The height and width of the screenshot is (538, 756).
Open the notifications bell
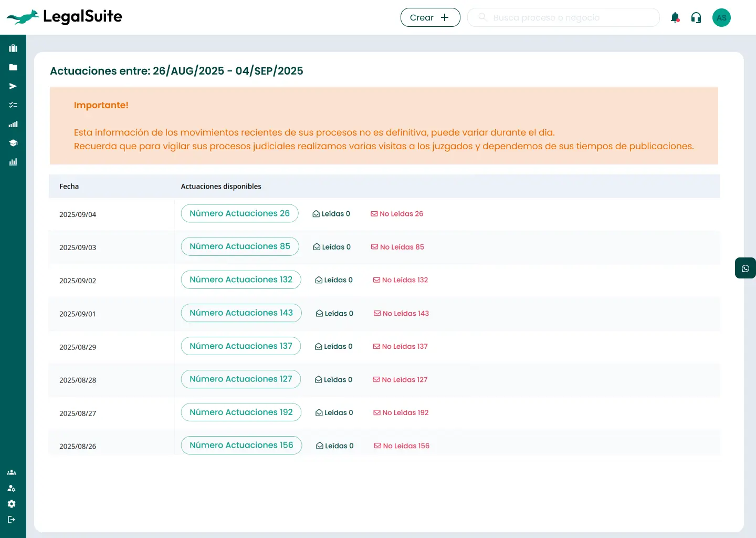tap(675, 18)
